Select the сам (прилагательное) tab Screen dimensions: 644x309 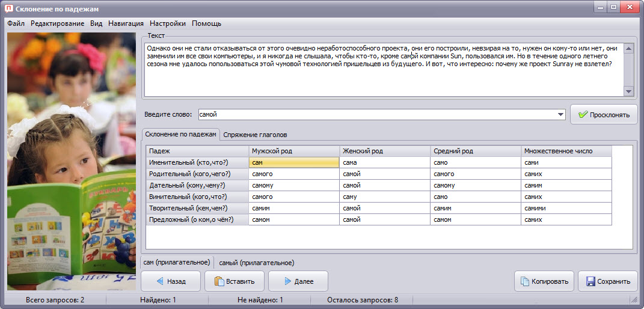[x=177, y=262]
